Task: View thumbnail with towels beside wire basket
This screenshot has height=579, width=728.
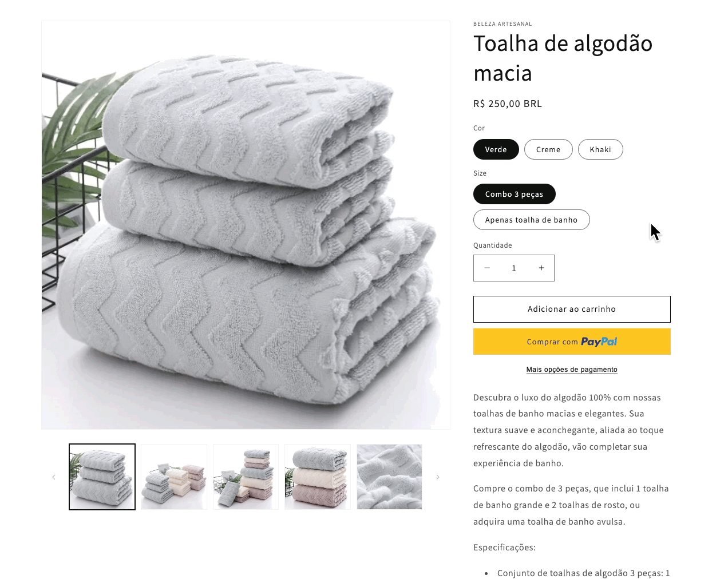Action: coord(246,477)
